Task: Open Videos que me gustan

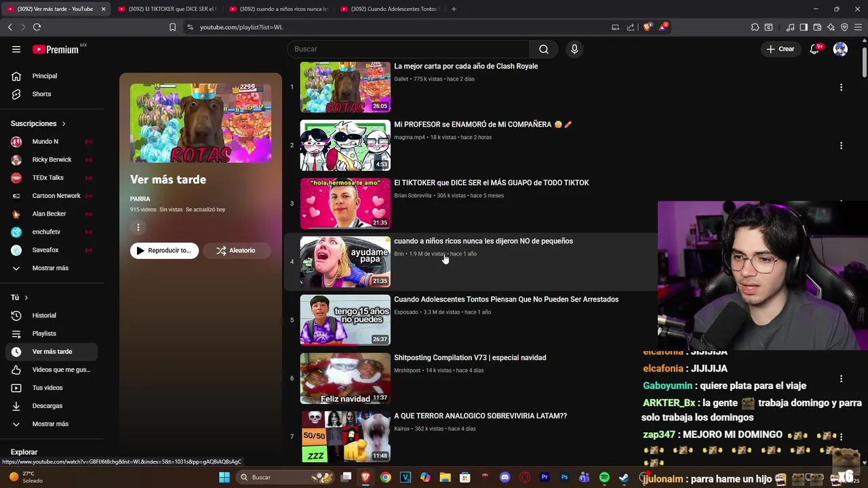Action: pos(52,369)
